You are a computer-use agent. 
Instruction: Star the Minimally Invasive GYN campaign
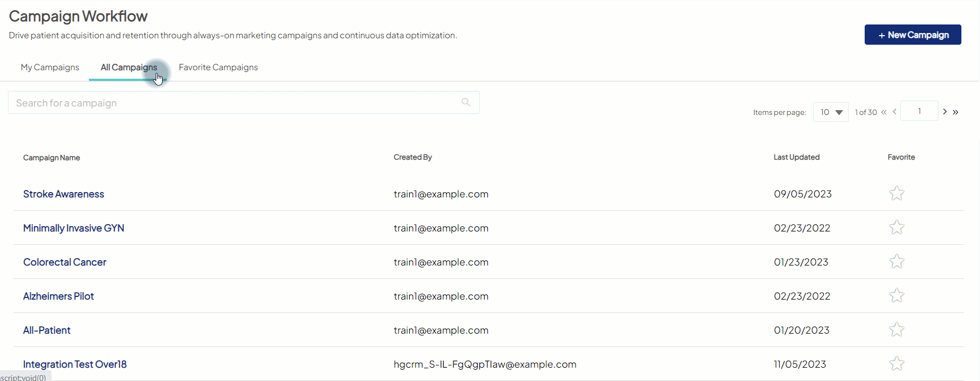[x=897, y=227]
